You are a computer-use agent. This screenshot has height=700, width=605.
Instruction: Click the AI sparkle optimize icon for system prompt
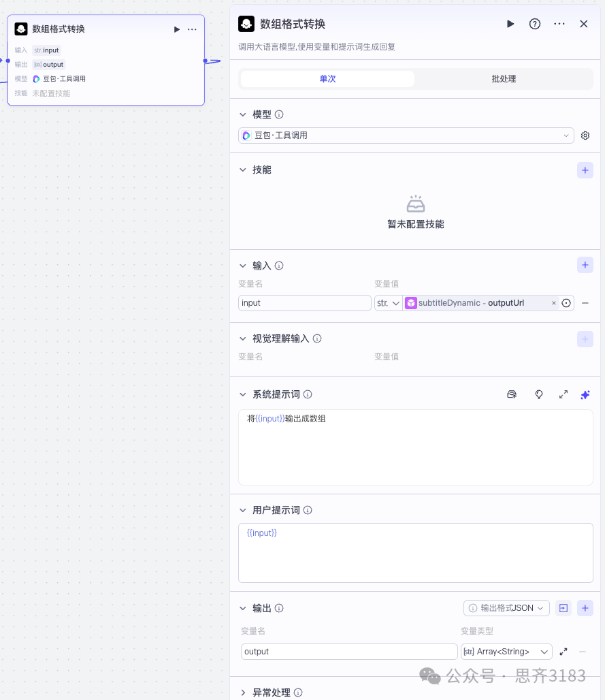[585, 394]
